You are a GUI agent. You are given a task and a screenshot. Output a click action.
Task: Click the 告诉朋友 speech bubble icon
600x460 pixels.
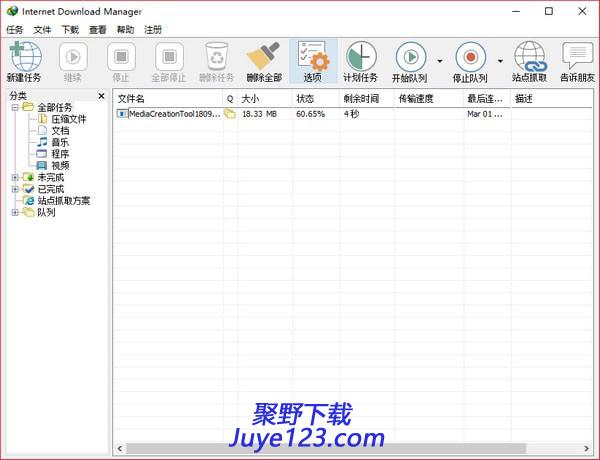click(x=577, y=56)
